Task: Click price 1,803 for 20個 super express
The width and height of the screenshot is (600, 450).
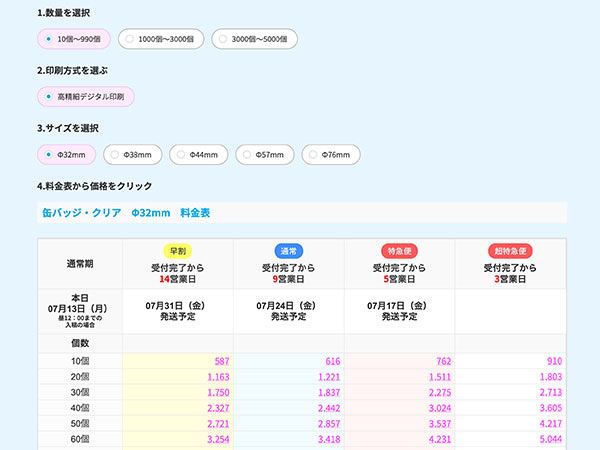Action: [x=551, y=377]
